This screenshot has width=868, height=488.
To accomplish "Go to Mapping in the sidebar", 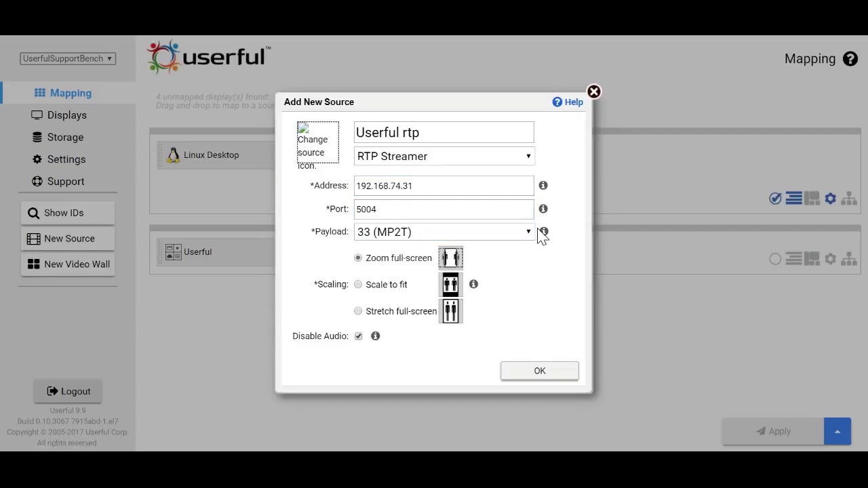I will coord(63,93).
